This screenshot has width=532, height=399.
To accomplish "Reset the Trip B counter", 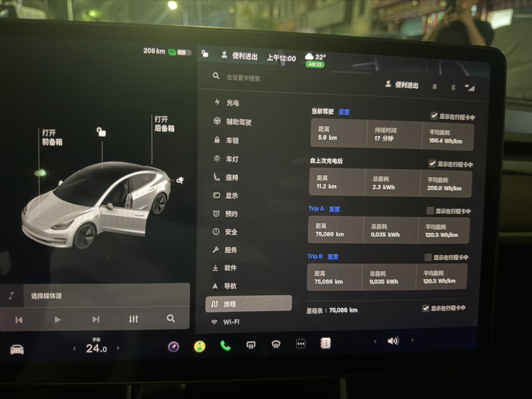I will [x=333, y=257].
